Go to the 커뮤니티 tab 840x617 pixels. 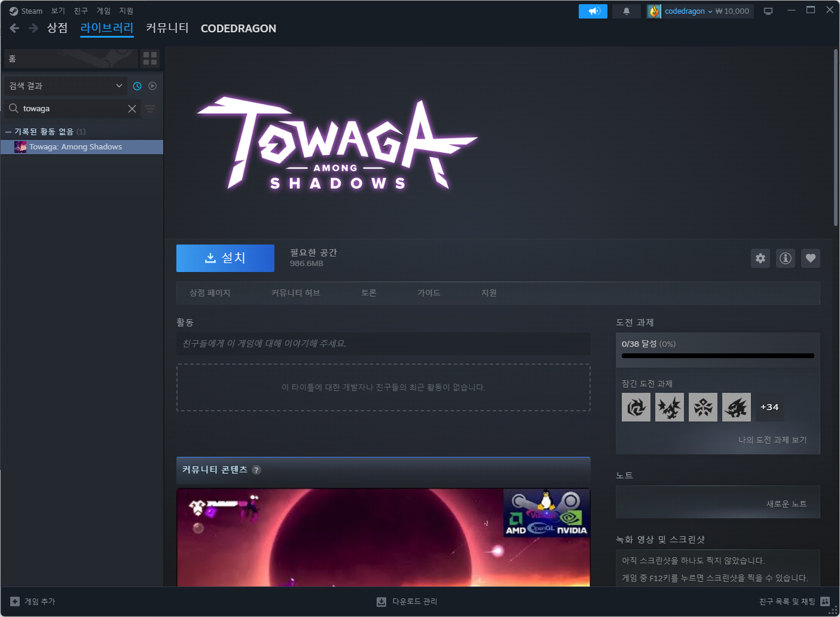coord(167,28)
